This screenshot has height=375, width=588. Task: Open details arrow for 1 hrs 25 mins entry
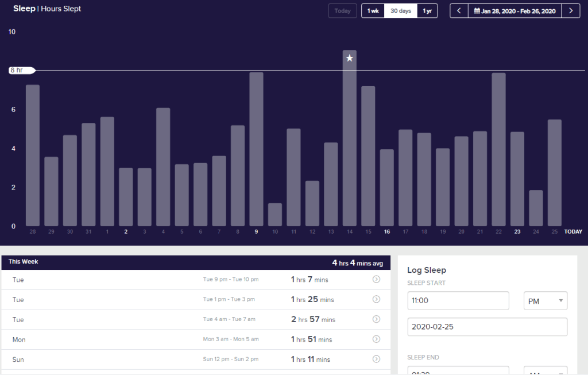pyautogui.click(x=376, y=299)
